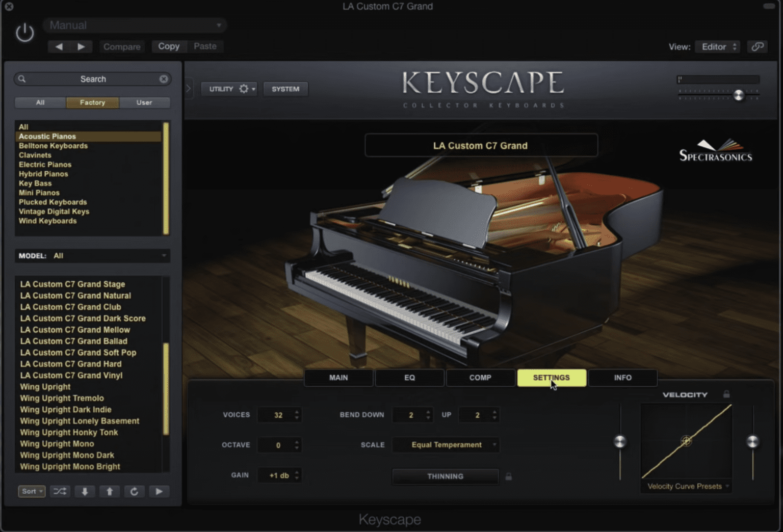Click the THINNING button
The image size is (783, 532).
coord(445,476)
